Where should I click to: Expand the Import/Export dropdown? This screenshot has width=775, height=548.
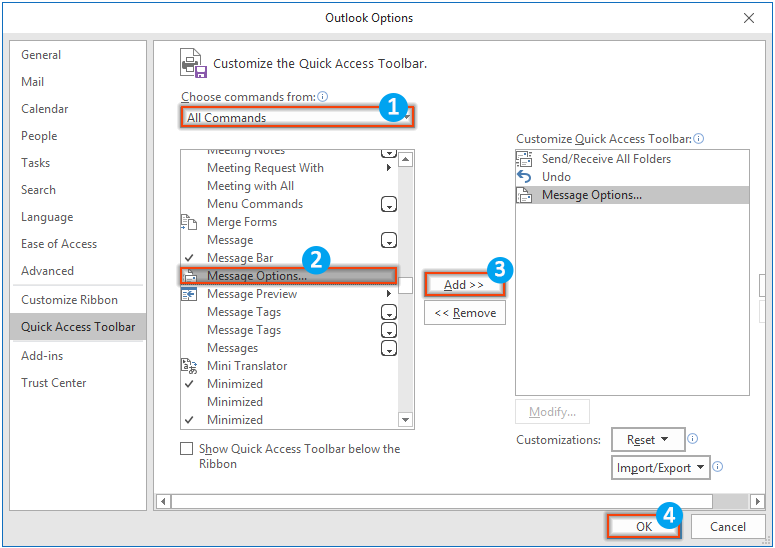660,467
